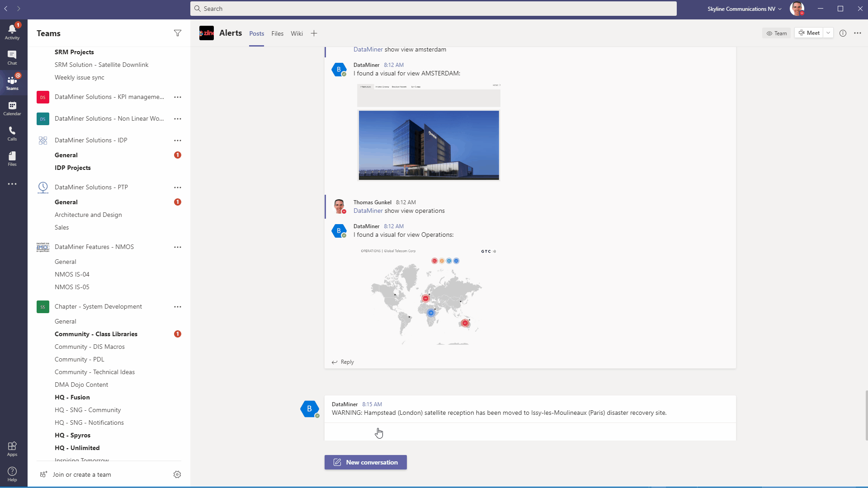Switch to the Posts tab
Image resolution: width=868 pixels, height=488 pixels.
(256, 33)
